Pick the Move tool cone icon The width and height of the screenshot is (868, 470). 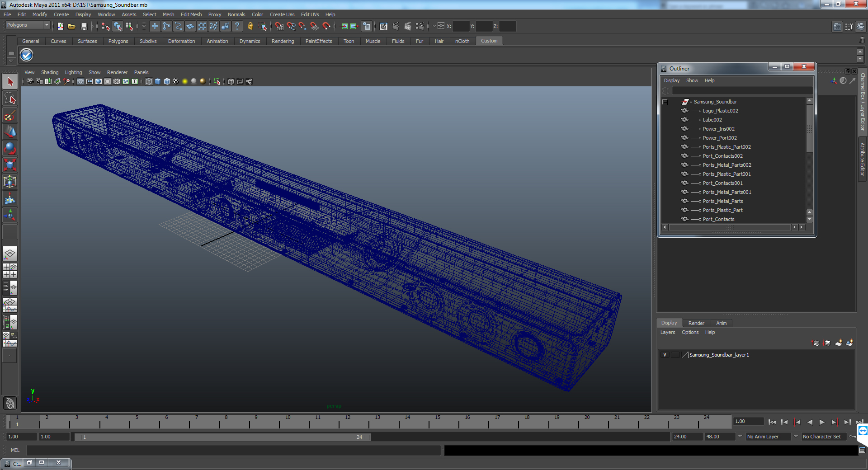coord(10,132)
